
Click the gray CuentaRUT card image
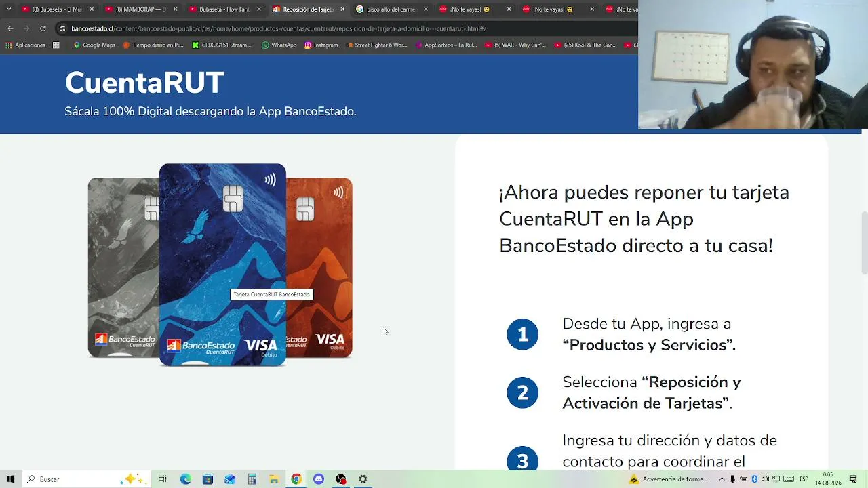[x=123, y=268]
